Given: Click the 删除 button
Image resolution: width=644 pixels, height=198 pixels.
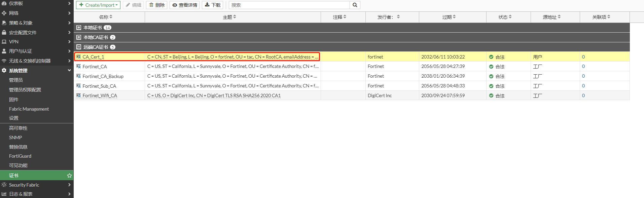Looking at the screenshot, I should 157,5.
